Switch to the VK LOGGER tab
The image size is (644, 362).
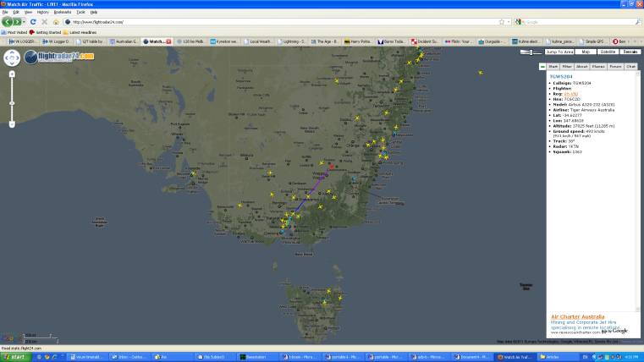(23, 41)
